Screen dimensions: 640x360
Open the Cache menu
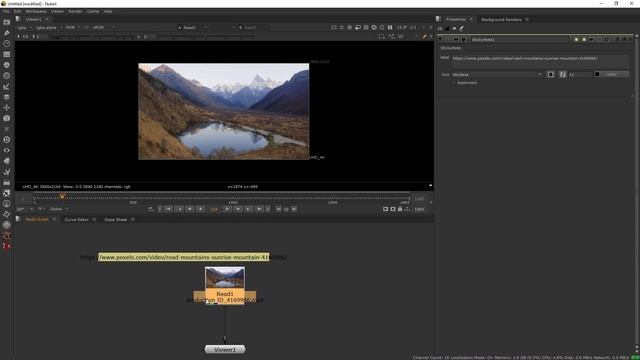pos(93,11)
